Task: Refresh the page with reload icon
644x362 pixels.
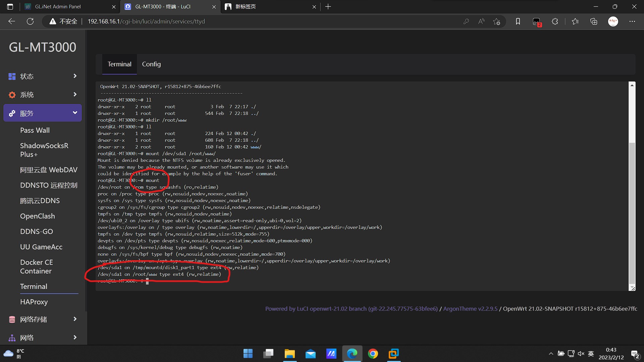Action: coord(30,21)
